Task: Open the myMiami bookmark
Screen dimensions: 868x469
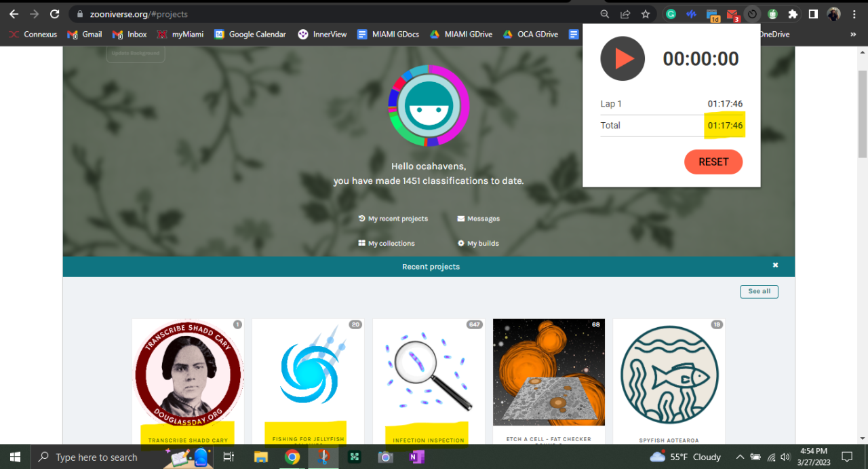Action: coord(180,34)
